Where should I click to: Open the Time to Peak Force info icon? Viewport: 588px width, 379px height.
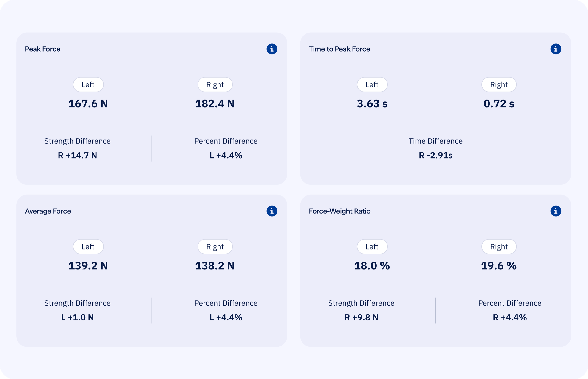556,49
